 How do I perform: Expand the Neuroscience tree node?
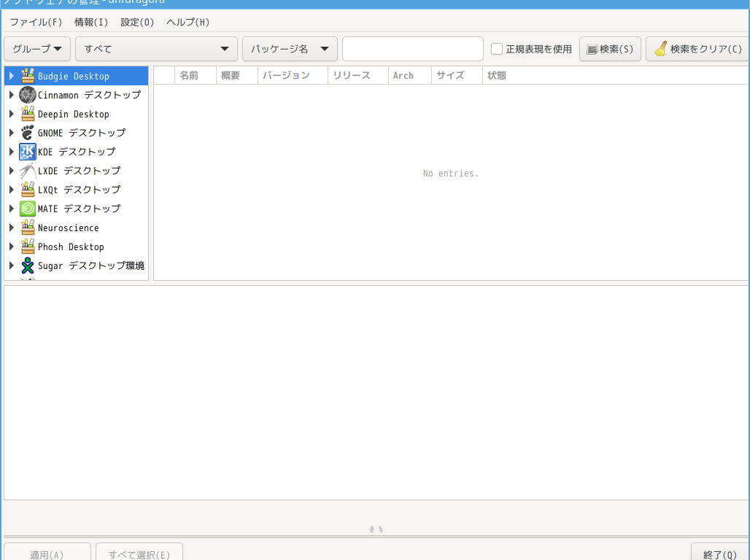pos(12,227)
